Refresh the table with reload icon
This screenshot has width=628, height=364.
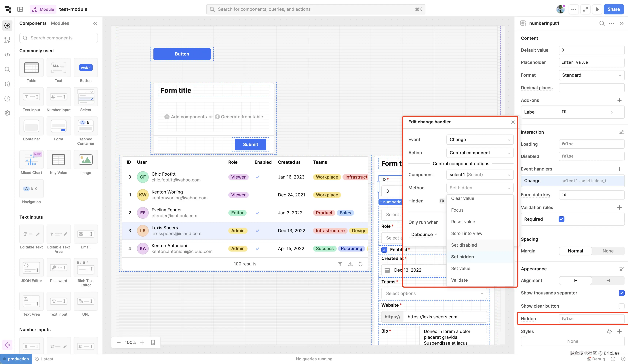click(360, 264)
